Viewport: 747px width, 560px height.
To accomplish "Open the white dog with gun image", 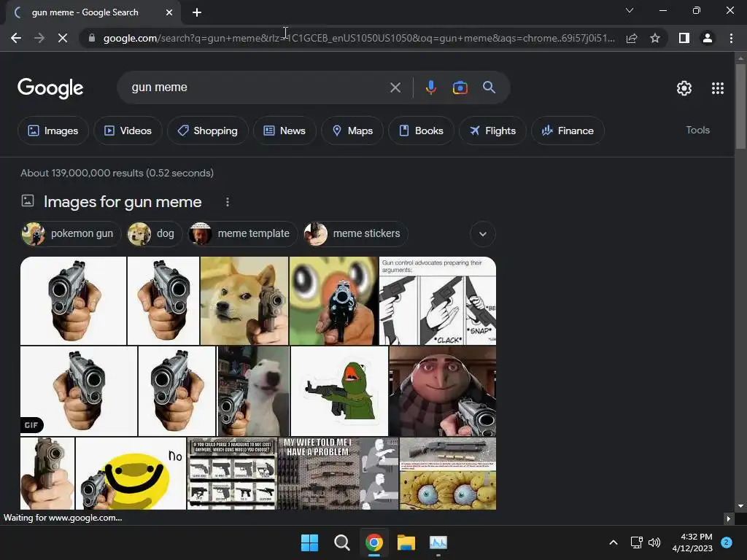I will click(x=253, y=391).
